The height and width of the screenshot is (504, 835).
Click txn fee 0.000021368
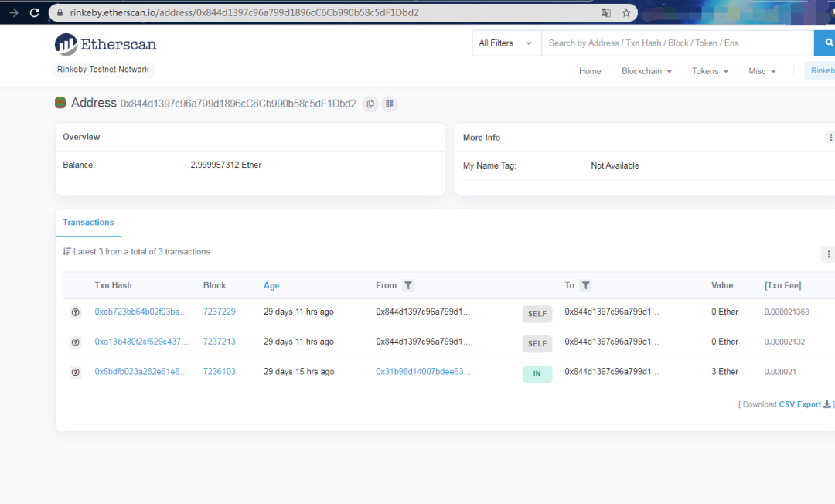pyautogui.click(x=786, y=312)
